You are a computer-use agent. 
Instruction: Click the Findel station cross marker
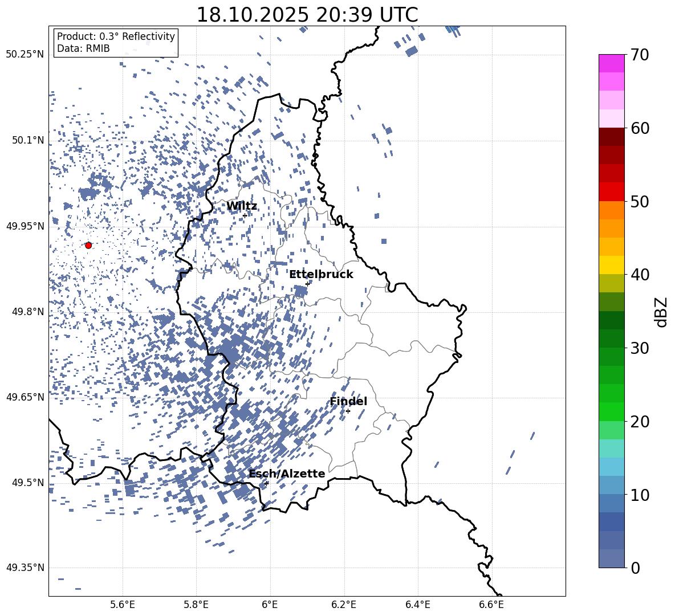click(348, 411)
